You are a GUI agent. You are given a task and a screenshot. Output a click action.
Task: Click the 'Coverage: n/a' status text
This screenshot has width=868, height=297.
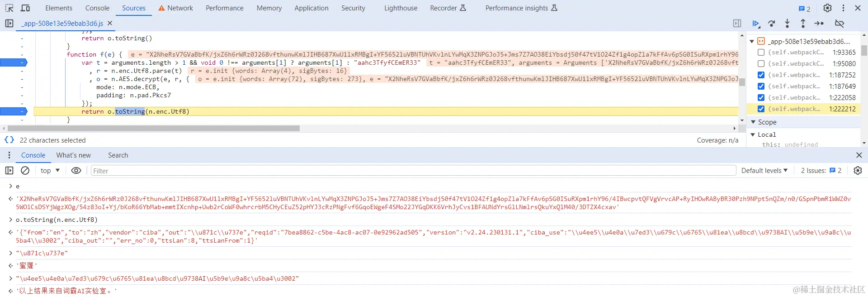pyautogui.click(x=717, y=140)
